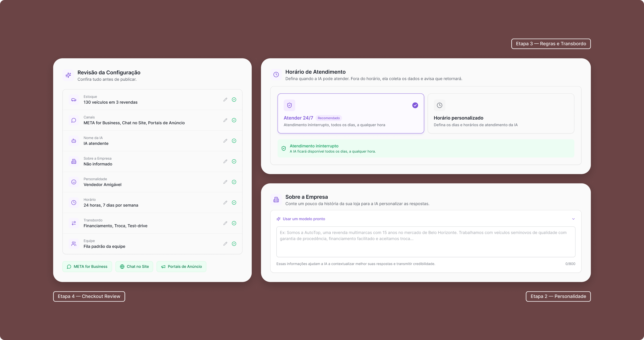Edit Nome da IA with the pencil icon
644x340 pixels.
pyautogui.click(x=225, y=141)
